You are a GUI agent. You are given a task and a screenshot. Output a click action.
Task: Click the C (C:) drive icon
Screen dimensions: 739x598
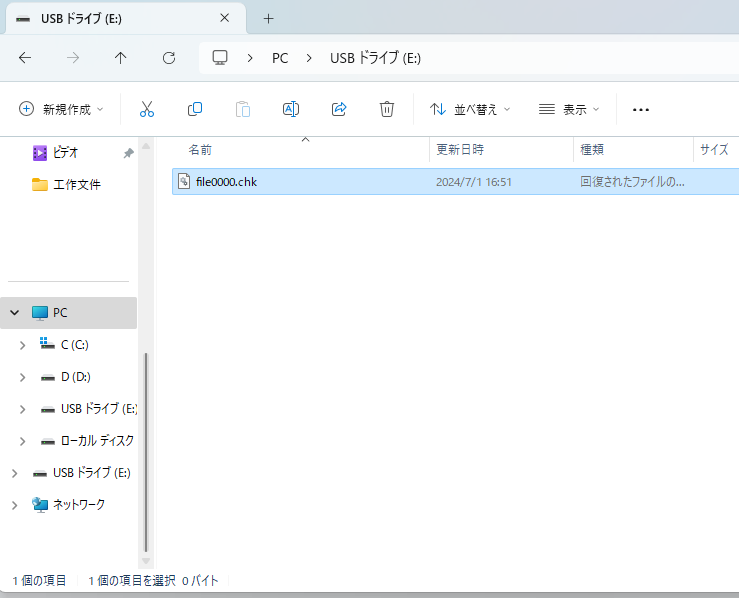point(47,344)
